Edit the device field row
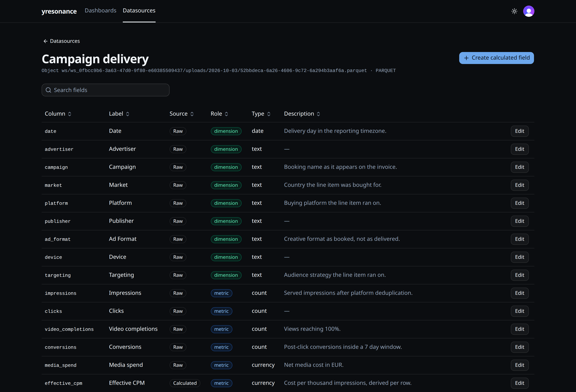The width and height of the screenshot is (576, 392). pos(519,257)
